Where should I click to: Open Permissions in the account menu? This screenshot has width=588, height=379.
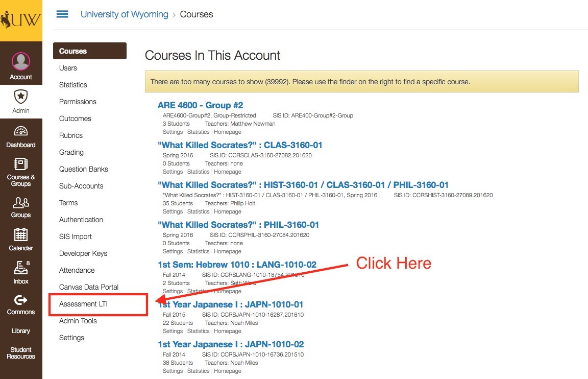click(78, 102)
